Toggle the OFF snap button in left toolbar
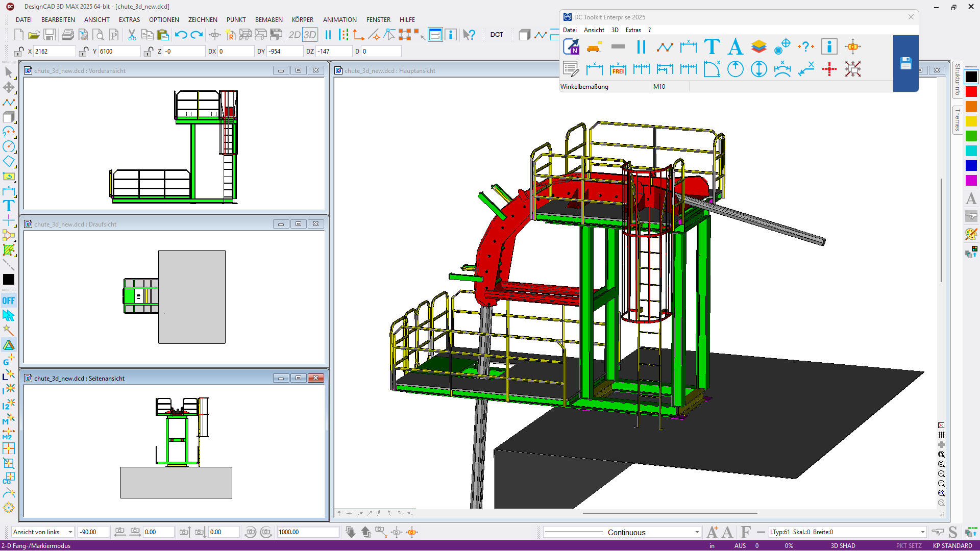 point(9,300)
